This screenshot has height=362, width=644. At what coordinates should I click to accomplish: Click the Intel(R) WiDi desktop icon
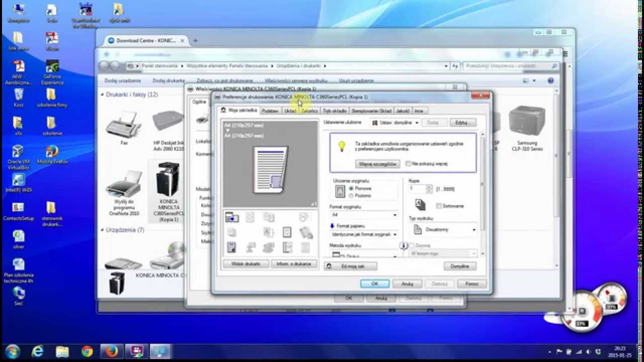click(19, 183)
